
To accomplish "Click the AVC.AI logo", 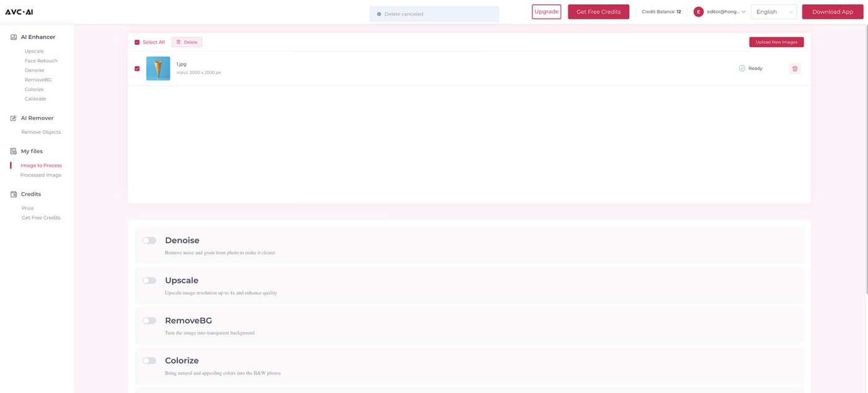I will [x=19, y=12].
